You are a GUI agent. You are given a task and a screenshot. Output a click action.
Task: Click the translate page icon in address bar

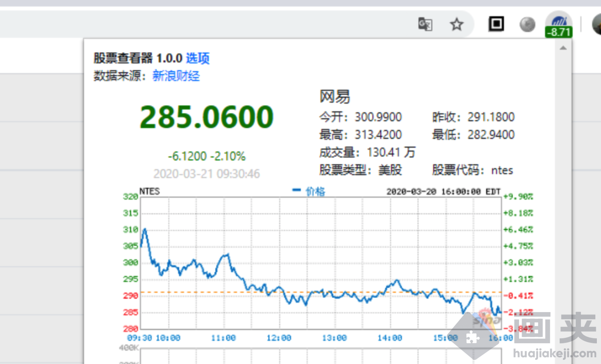425,24
